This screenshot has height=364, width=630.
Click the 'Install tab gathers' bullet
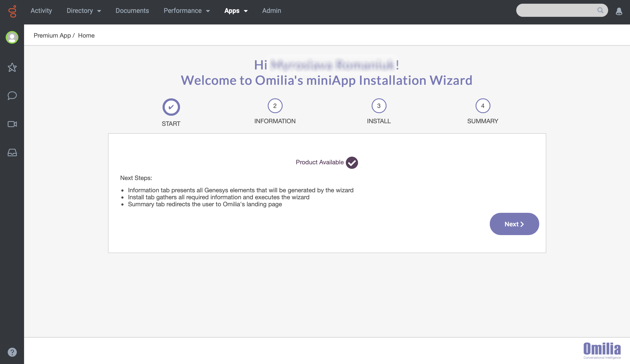click(x=219, y=197)
